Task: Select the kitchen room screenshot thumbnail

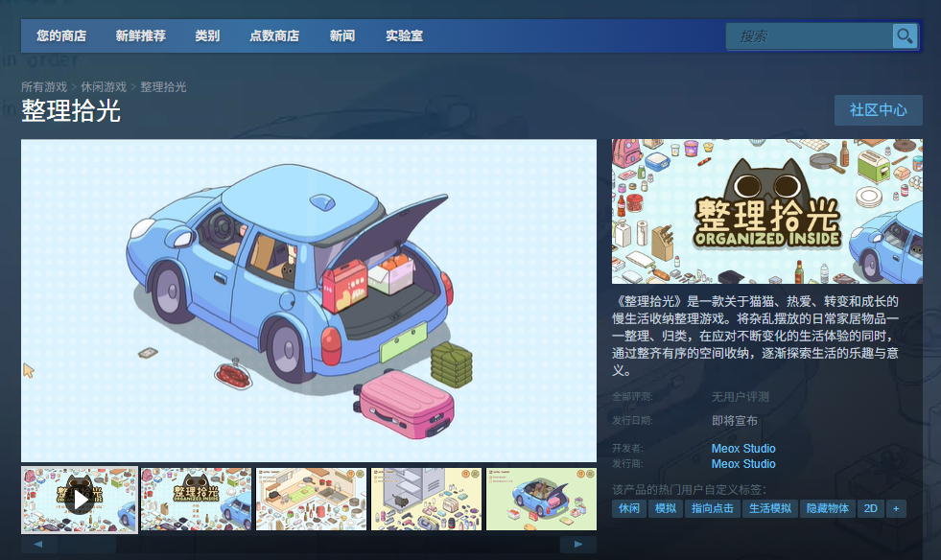Action: pyautogui.click(x=312, y=500)
